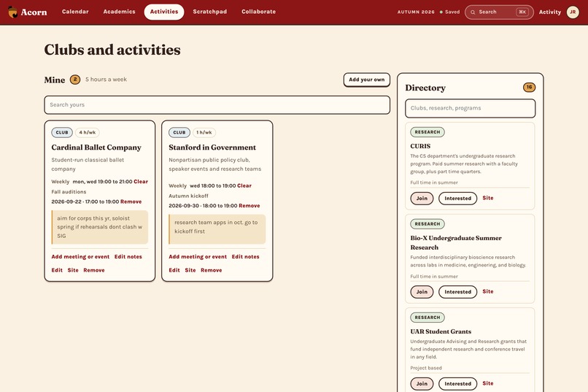This screenshot has width=588, height=392.
Task: Edit the Stanford in Government card
Action: (x=174, y=270)
